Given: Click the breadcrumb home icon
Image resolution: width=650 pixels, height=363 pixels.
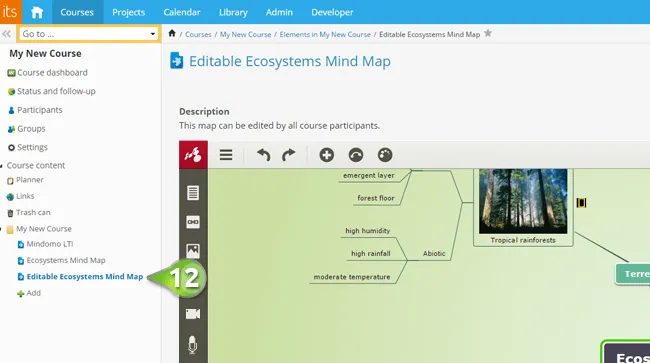Looking at the screenshot, I should (172, 34).
